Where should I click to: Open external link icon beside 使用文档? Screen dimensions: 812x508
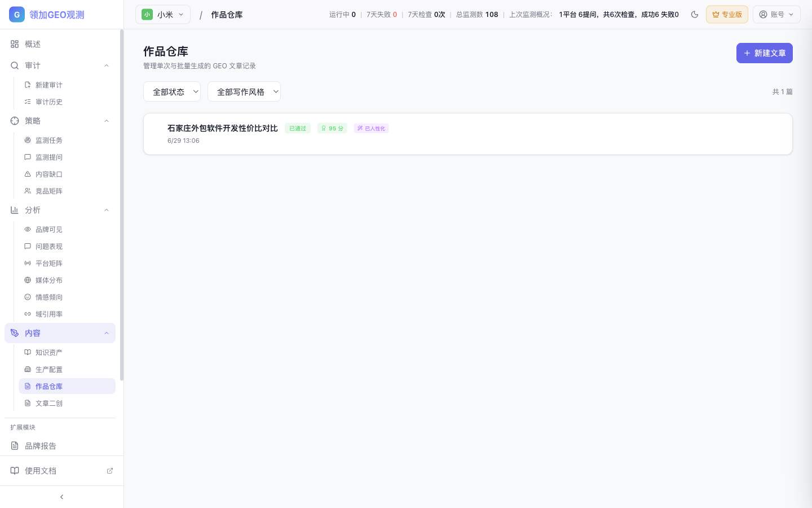click(110, 471)
